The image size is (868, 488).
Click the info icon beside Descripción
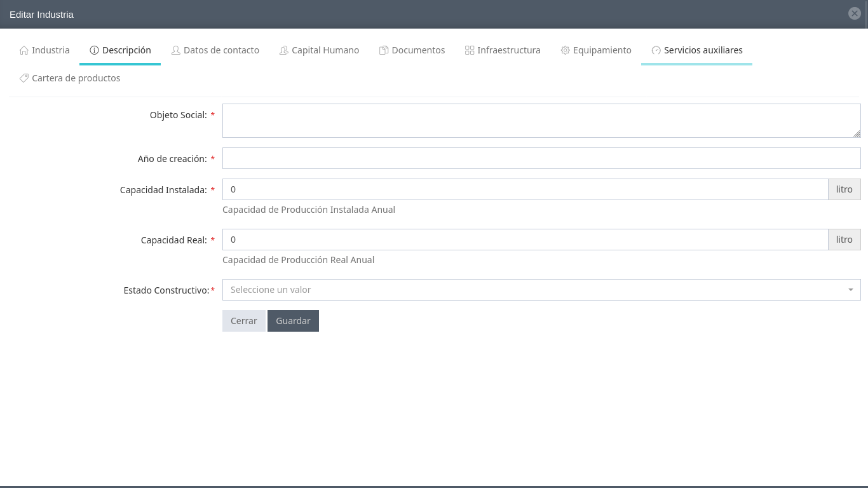tap(95, 50)
